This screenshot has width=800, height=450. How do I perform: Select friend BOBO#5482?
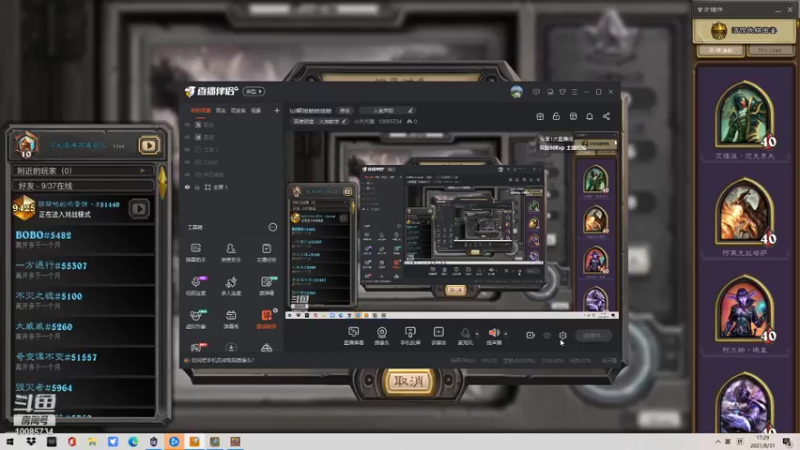84,239
